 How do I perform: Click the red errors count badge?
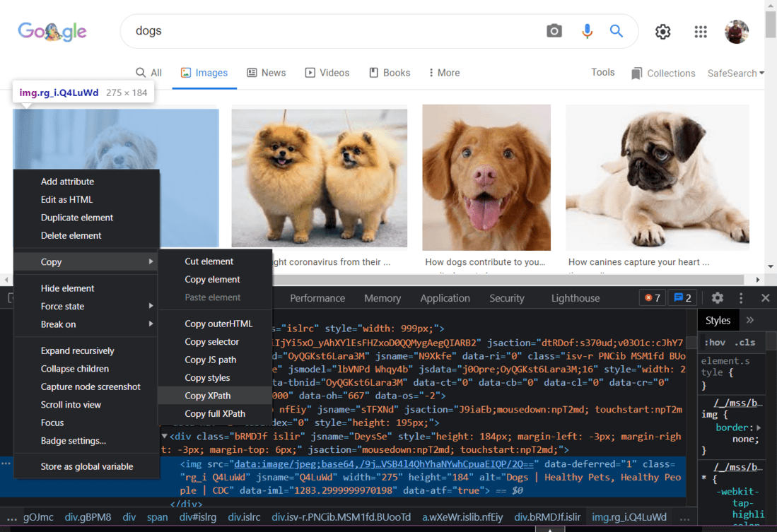pos(653,297)
